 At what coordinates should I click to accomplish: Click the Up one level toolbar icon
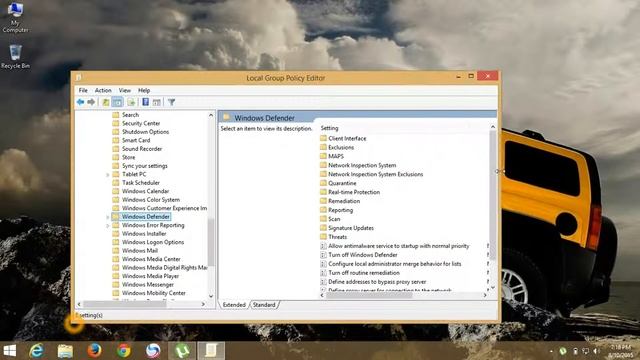pos(106,102)
